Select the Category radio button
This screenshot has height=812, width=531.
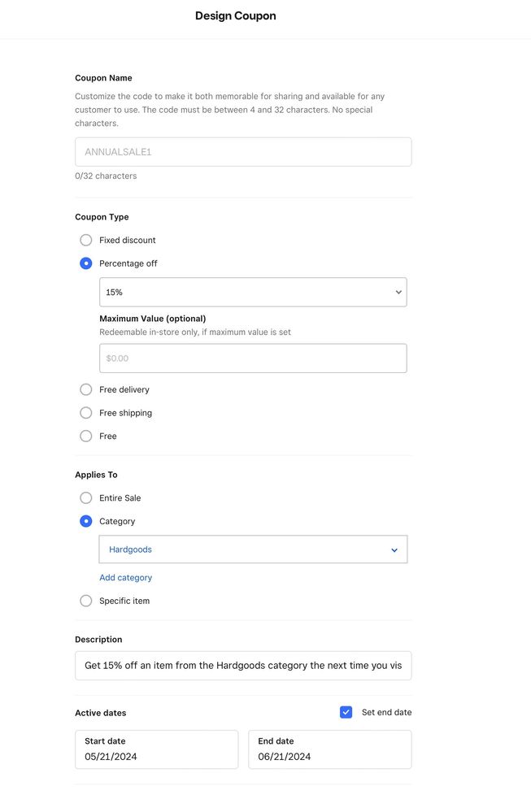click(86, 522)
